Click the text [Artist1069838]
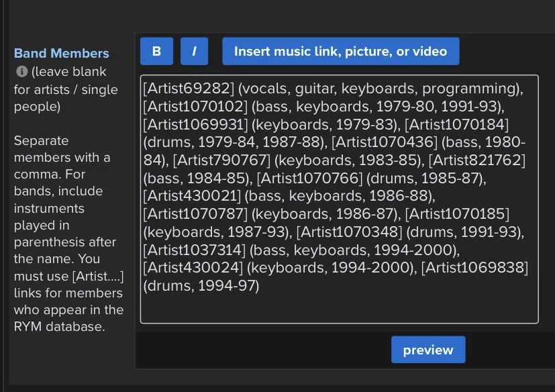The image size is (555, 392). point(474,268)
